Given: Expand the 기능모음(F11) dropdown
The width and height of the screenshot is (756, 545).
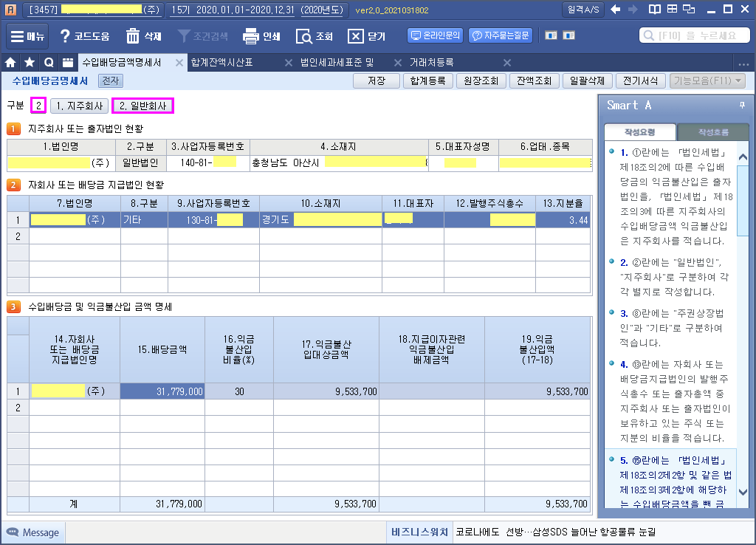Looking at the screenshot, I should 707,80.
